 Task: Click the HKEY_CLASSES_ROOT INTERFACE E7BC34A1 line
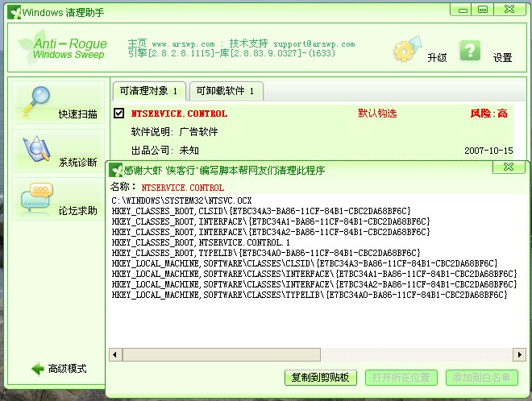click(271, 221)
